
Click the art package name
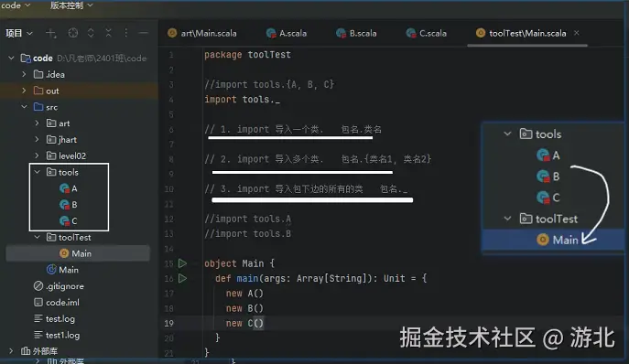(x=64, y=123)
